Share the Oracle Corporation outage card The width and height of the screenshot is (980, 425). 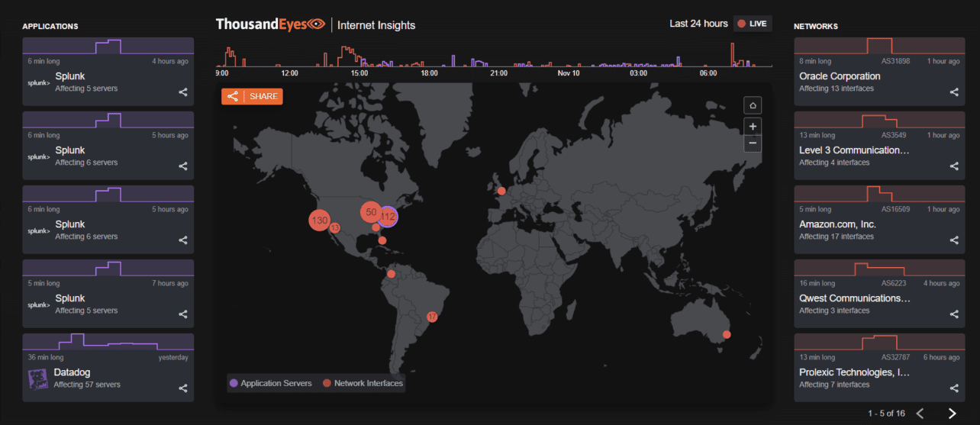pos(954,92)
